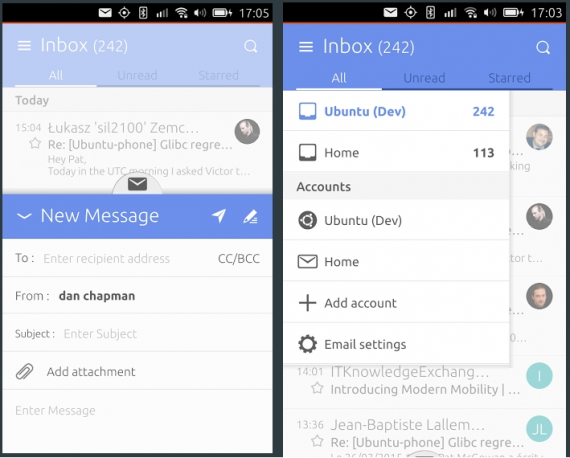This screenshot has height=458, width=570.
Task: Select Ubuntu (Dev) under Accounts
Action: (396, 220)
